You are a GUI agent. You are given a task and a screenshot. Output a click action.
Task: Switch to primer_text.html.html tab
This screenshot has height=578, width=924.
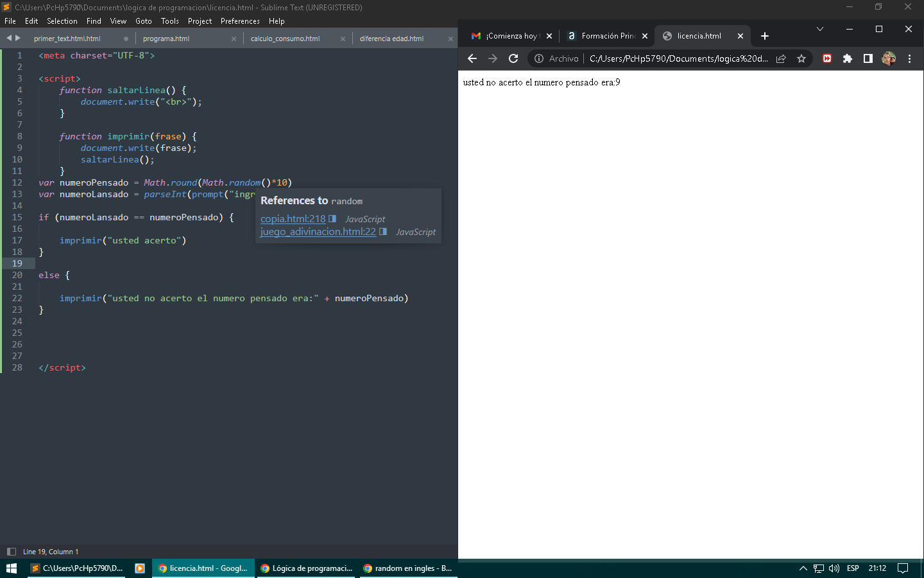pos(67,39)
